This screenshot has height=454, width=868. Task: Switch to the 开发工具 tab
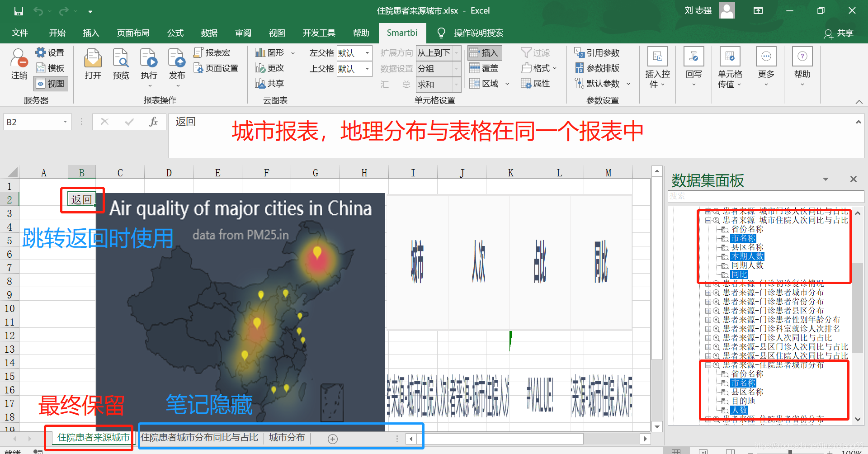click(x=319, y=33)
